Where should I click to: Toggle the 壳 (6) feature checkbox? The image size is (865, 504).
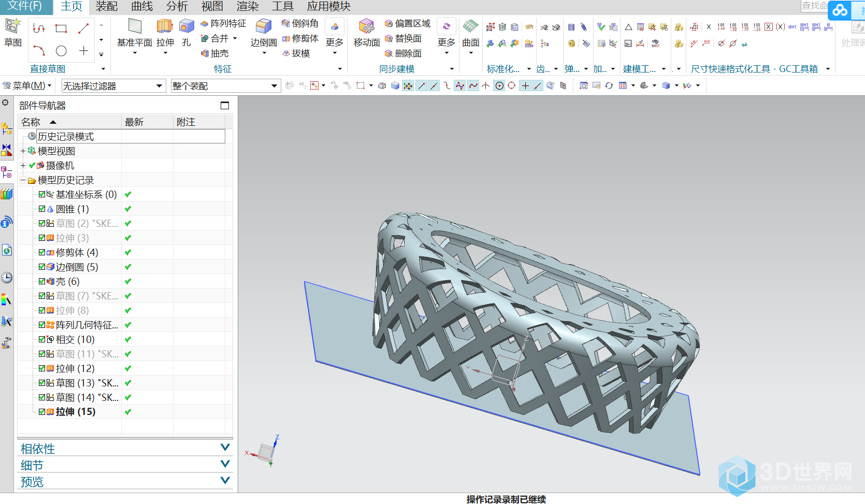(x=42, y=281)
